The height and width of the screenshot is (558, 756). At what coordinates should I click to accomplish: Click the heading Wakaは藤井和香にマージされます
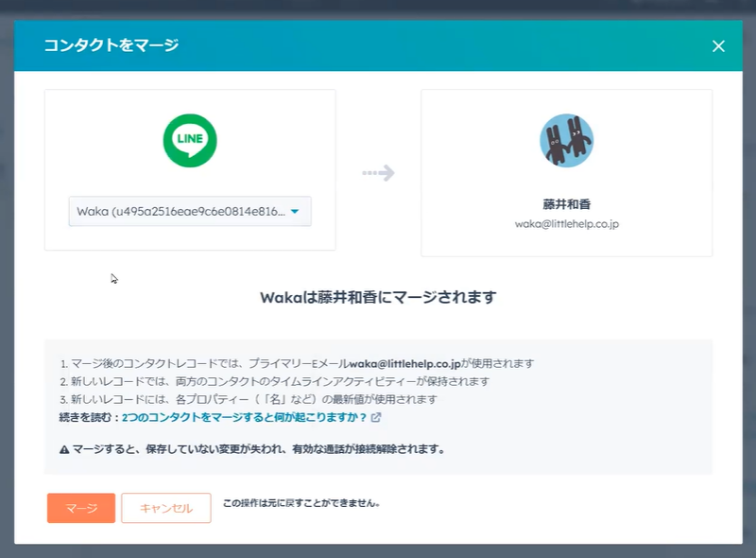coord(378,297)
